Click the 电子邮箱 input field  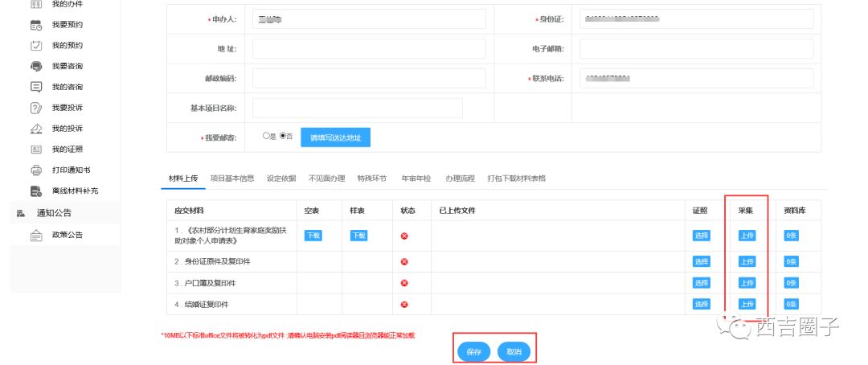point(696,49)
